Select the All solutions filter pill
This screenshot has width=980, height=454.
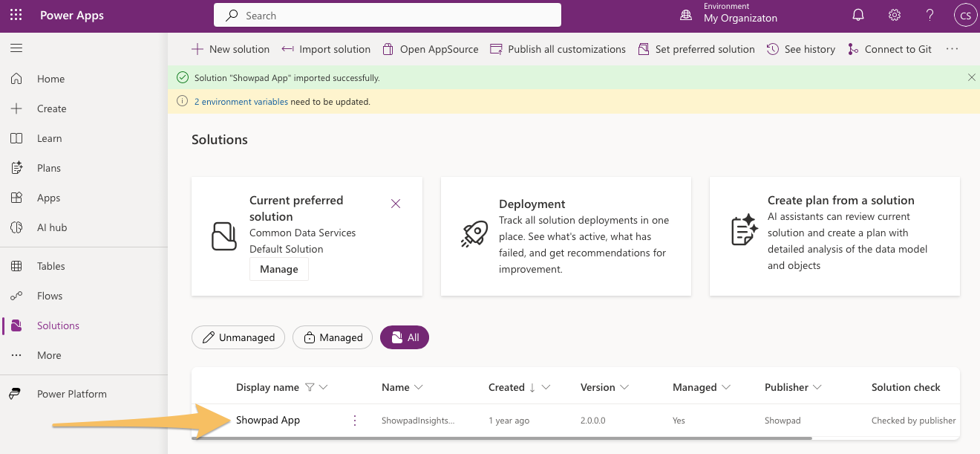tap(405, 337)
